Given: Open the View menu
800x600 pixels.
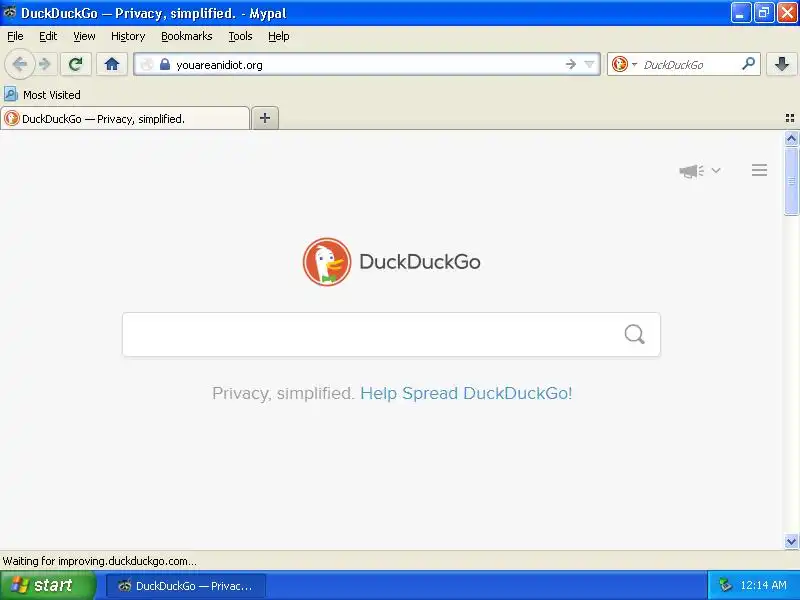Looking at the screenshot, I should pyautogui.click(x=84, y=36).
